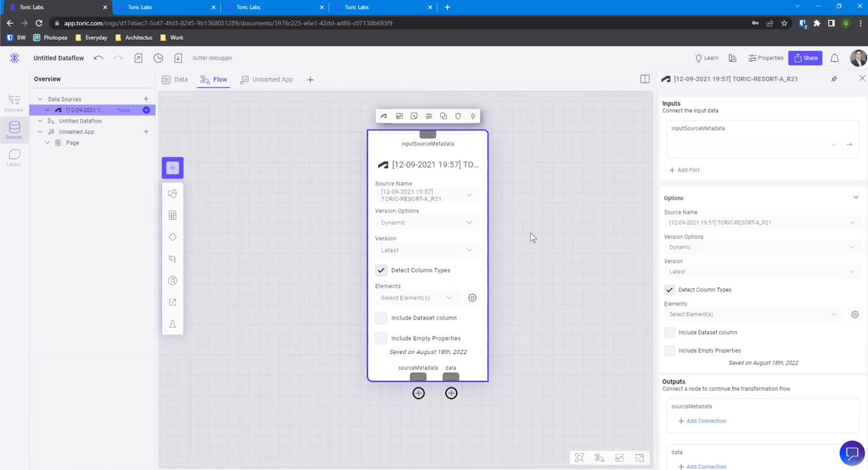
Task: Open Source Name dropdown in right panel
Action: pyautogui.click(x=761, y=223)
